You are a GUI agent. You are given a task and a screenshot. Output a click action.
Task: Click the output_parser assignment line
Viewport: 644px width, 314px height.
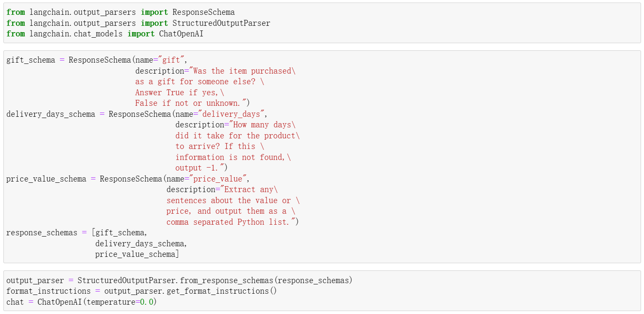(x=179, y=281)
